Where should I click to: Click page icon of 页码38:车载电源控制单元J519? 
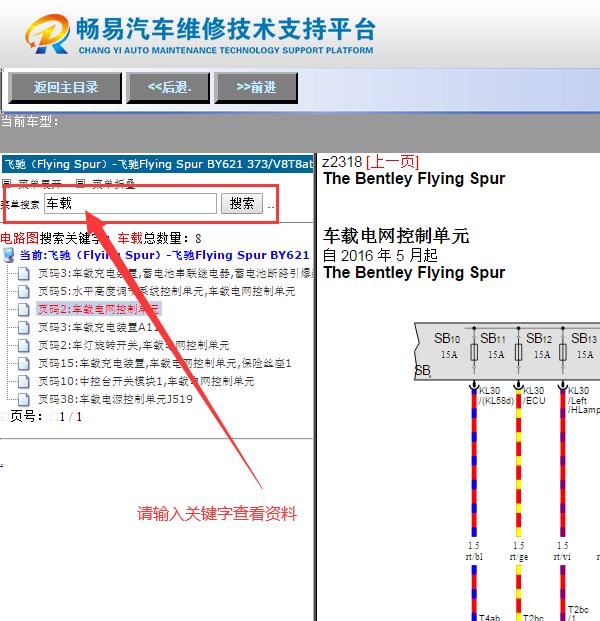pyautogui.click(x=24, y=399)
